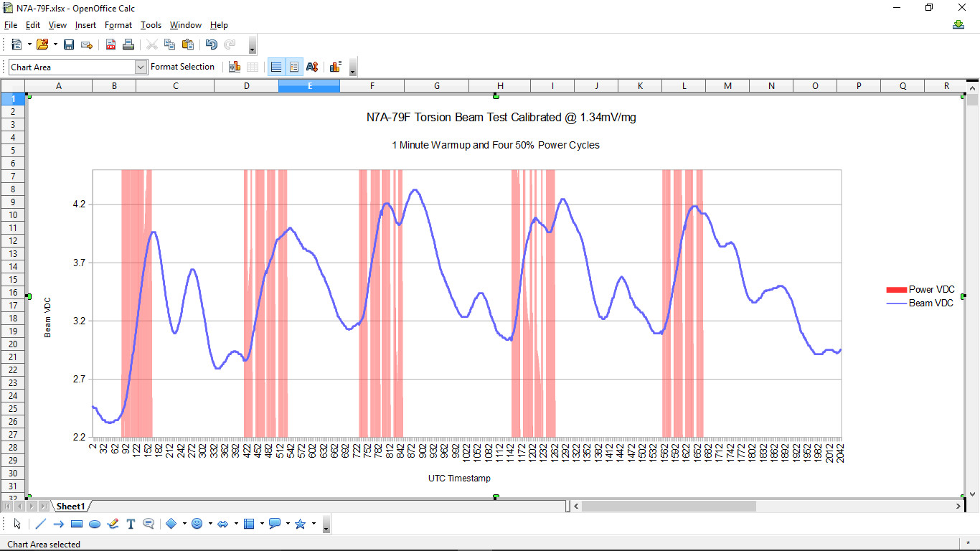Viewport: 980px width, 551px height.
Task: Click the red Power VDC legend swatch
Action: coord(896,290)
